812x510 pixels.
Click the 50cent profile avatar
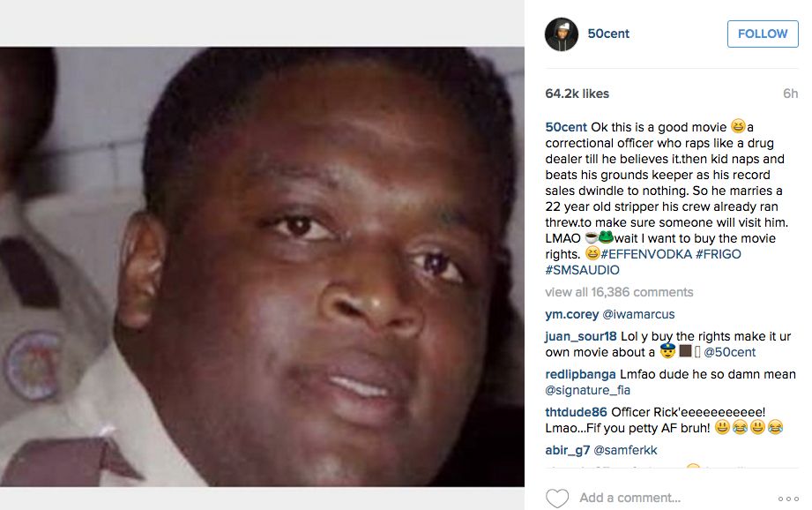(562, 34)
